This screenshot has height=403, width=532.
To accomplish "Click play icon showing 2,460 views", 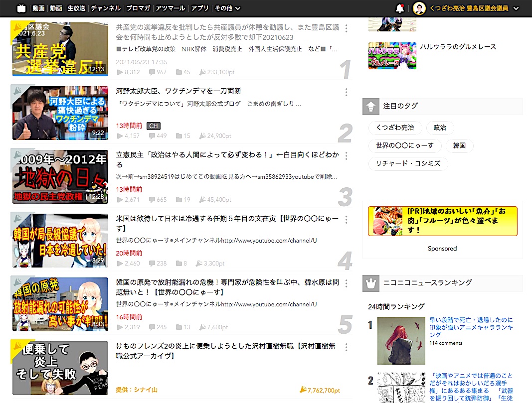I will tap(120, 264).
